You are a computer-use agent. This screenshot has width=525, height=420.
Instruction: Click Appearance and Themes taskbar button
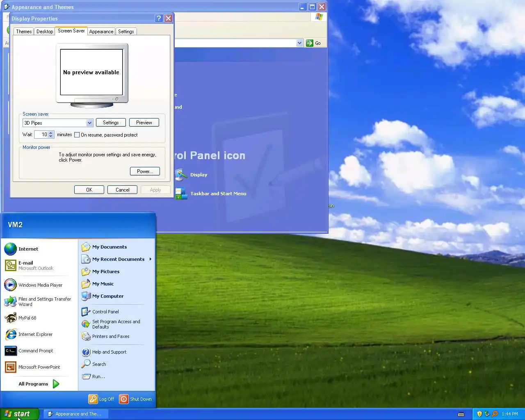click(x=76, y=414)
